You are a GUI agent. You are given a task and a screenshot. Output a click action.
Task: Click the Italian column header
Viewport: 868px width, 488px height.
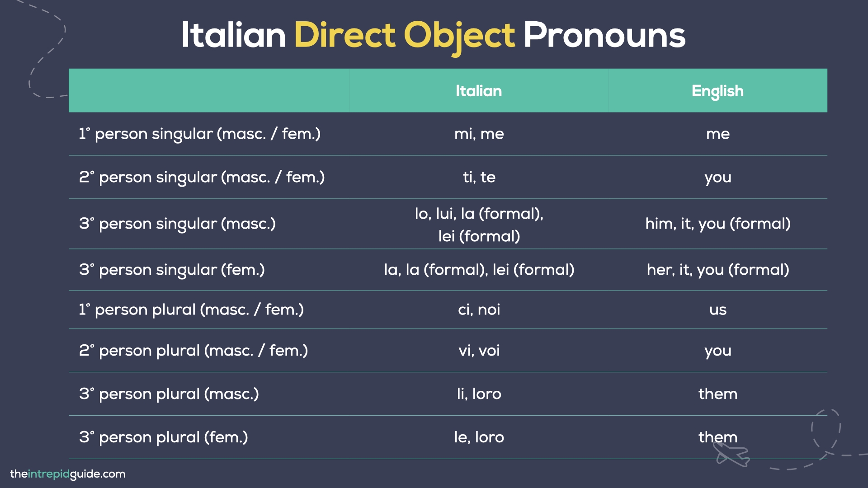[x=479, y=91]
